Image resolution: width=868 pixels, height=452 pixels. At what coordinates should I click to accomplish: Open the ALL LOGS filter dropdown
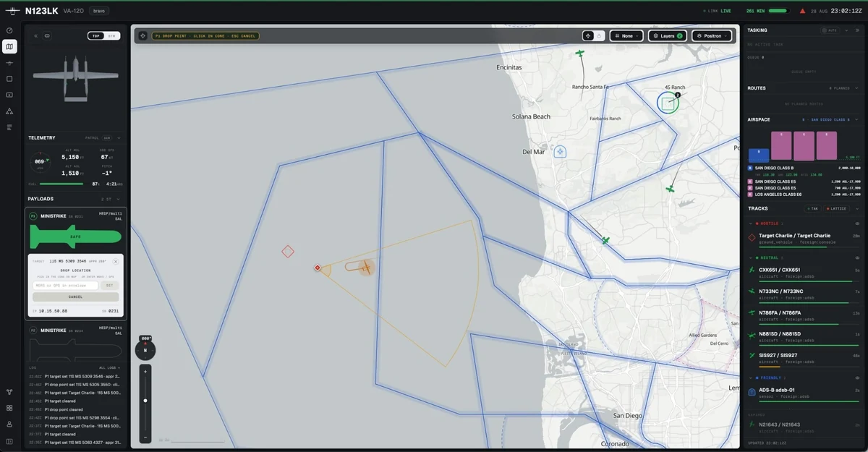[x=109, y=367]
